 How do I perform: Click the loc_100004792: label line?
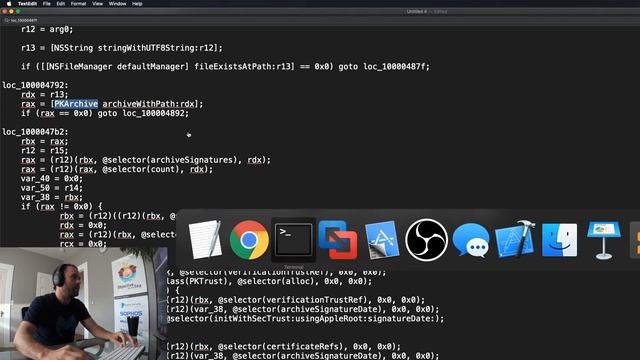pyautogui.click(x=36, y=85)
